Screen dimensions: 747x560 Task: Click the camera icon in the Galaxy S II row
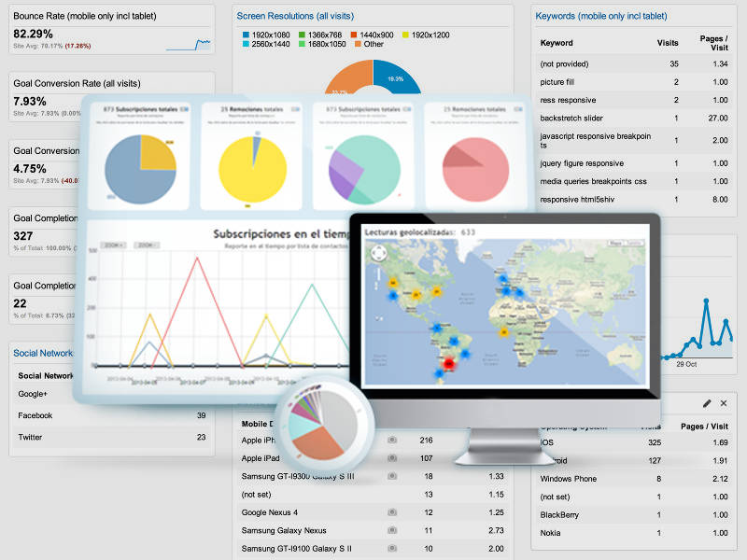392,549
